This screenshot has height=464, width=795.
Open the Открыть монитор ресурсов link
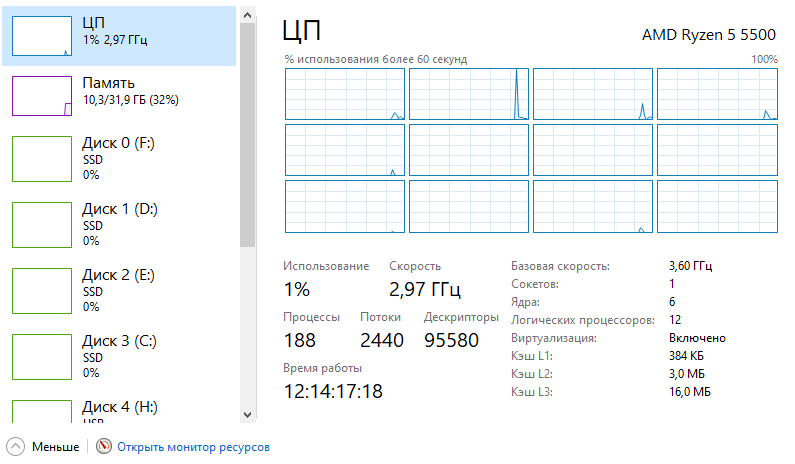tap(193, 447)
